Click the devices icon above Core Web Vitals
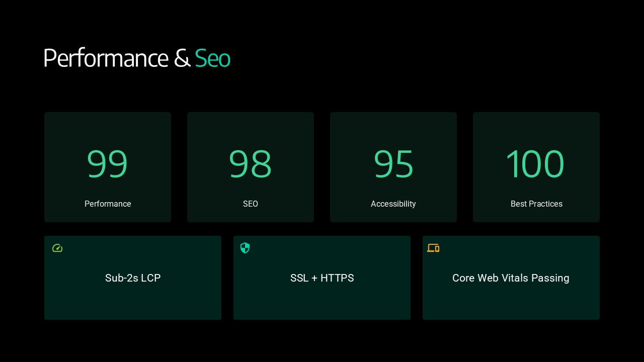This screenshot has width=644, height=362. 433,248
